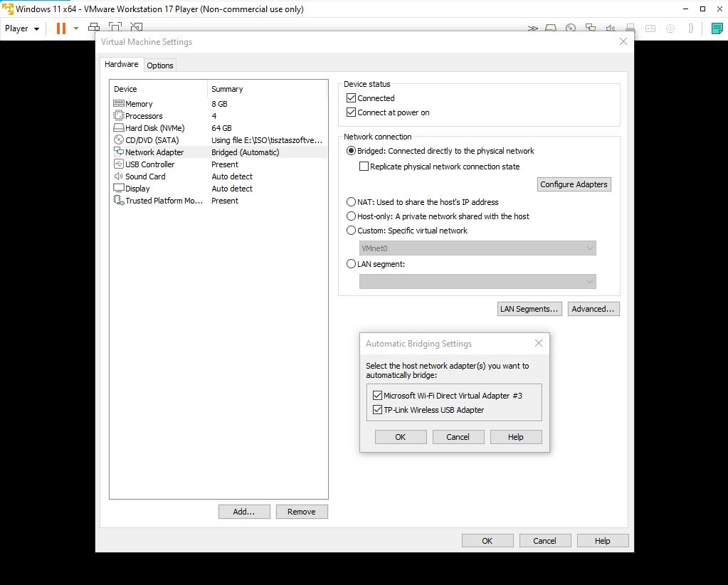Click the printer device icon in toolbar
728x585 pixels.
click(630, 28)
